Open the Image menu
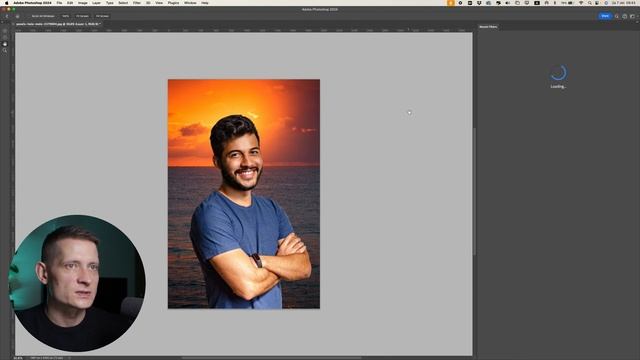The width and height of the screenshot is (640, 360). (83, 3)
